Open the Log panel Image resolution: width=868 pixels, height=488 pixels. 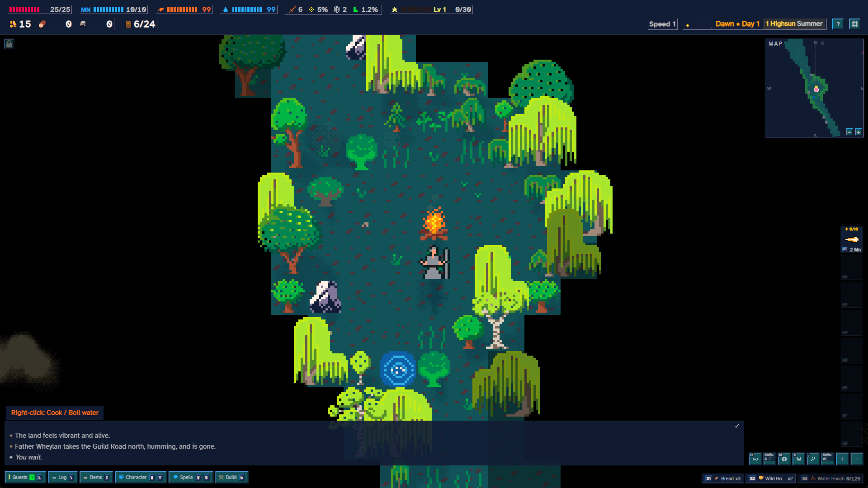pos(62,477)
